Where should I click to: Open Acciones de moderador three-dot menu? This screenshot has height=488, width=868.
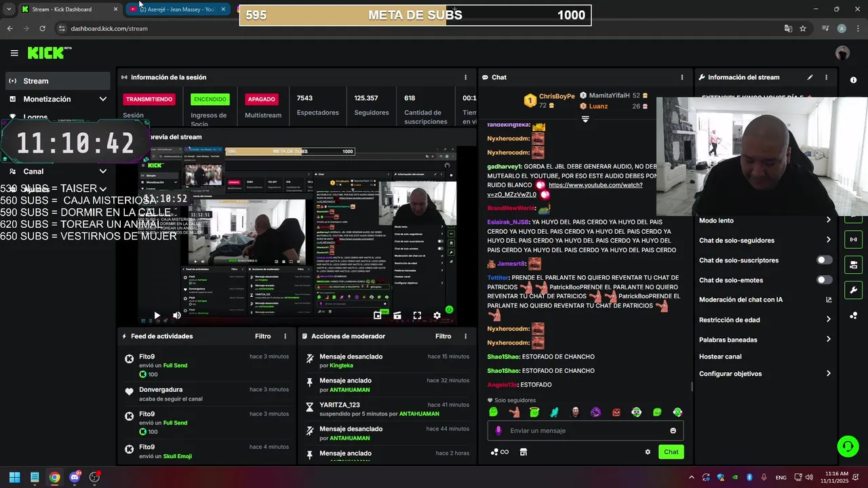pyautogui.click(x=465, y=336)
